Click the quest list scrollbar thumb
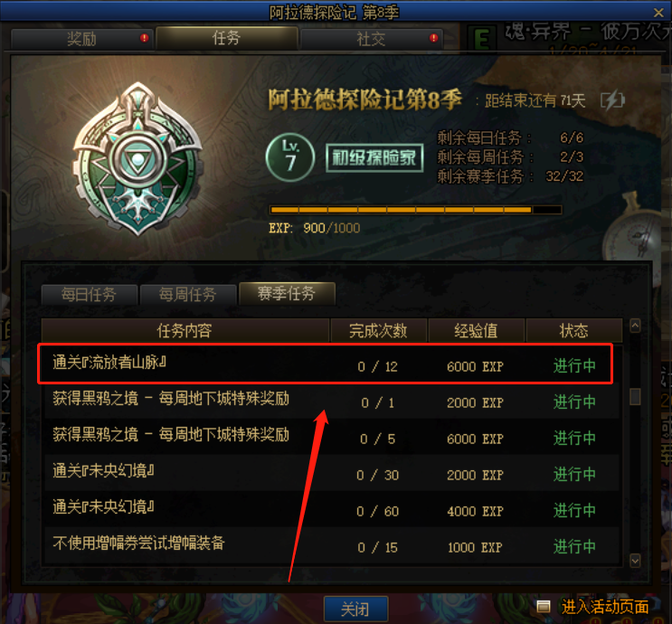 (x=635, y=396)
